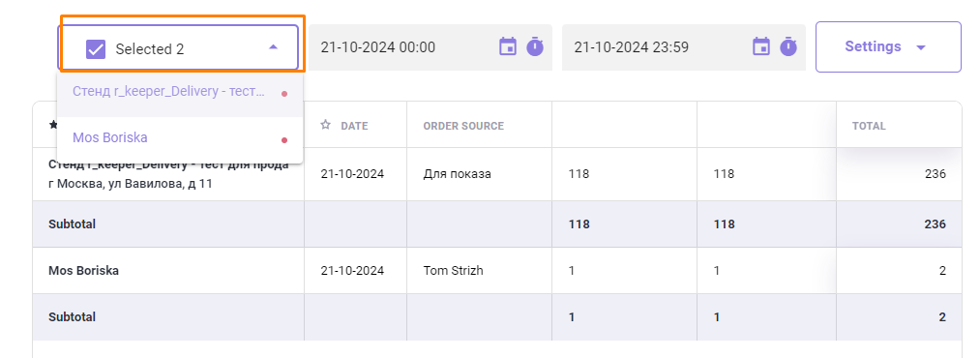Open the Settings button
This screenshot has width=980, height=358.
coord(888,46)
